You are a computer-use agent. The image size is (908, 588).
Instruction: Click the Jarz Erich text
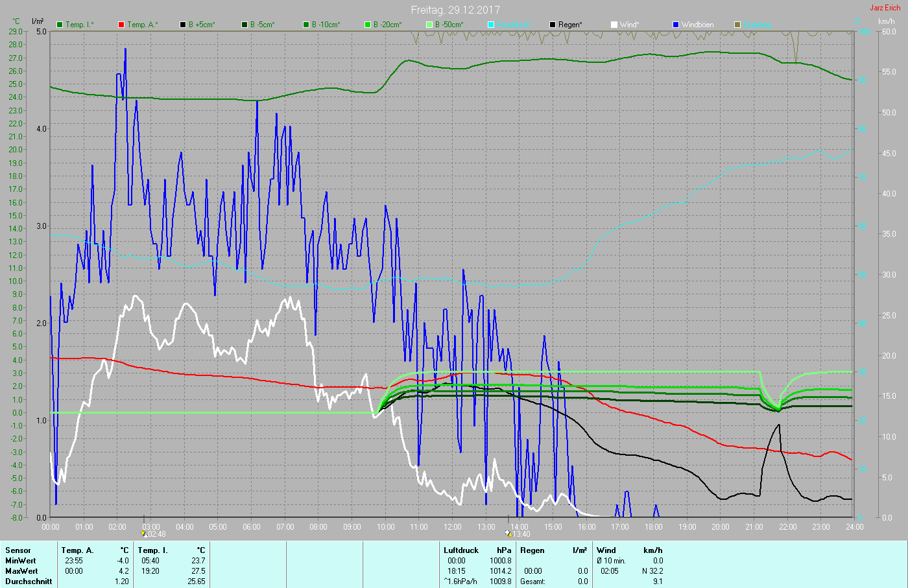[885, 8]
